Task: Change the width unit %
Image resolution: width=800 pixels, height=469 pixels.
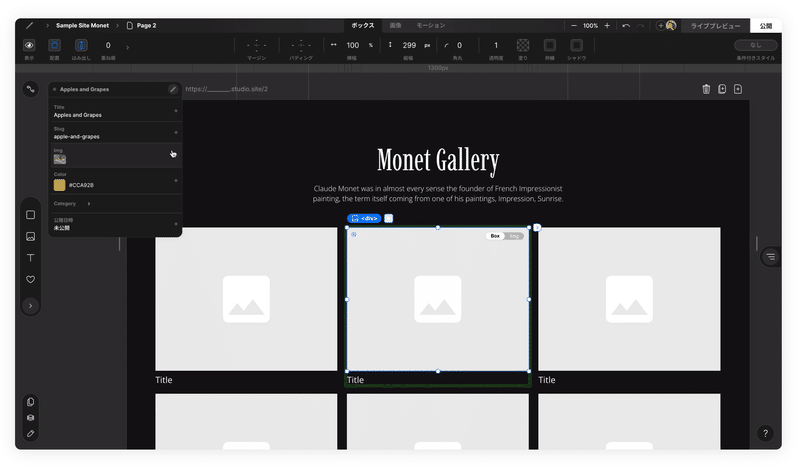Action: click(x=371, y=45)
